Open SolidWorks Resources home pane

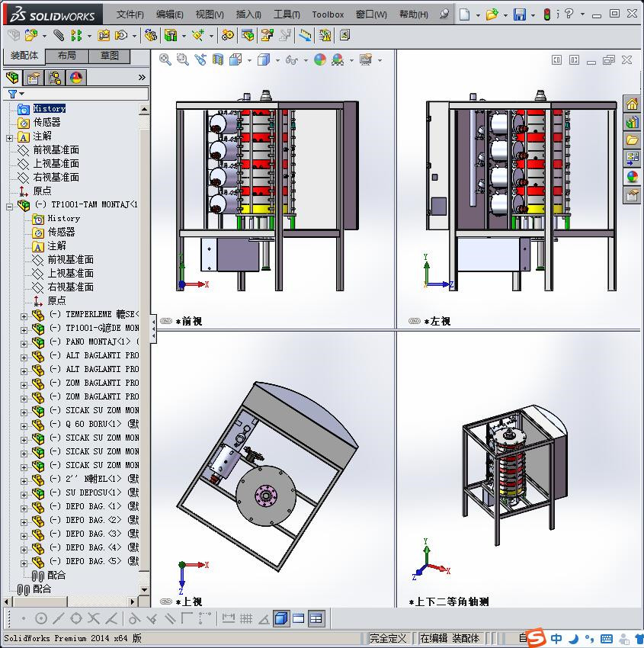[x=632, y=104]
